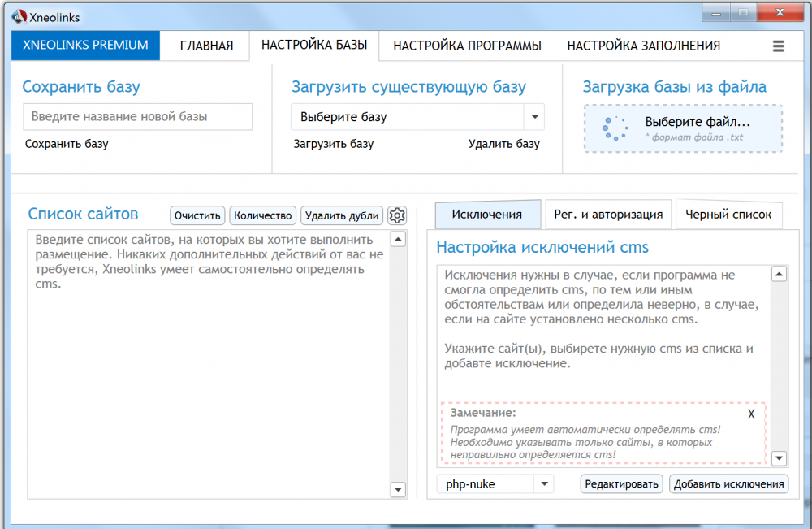This screenshot has width=812, height=529.
Task: Click the Количество button
Action: [x=262, y=215]
